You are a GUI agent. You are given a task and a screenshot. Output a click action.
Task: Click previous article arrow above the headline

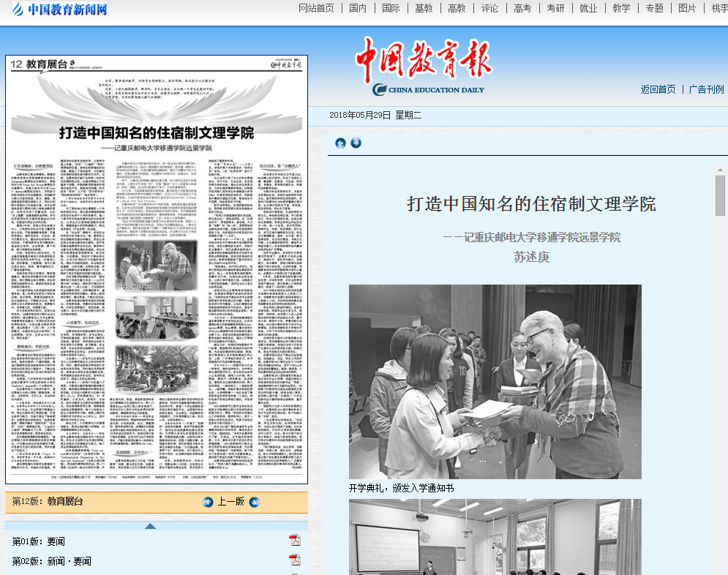click(x=340, y=143)
